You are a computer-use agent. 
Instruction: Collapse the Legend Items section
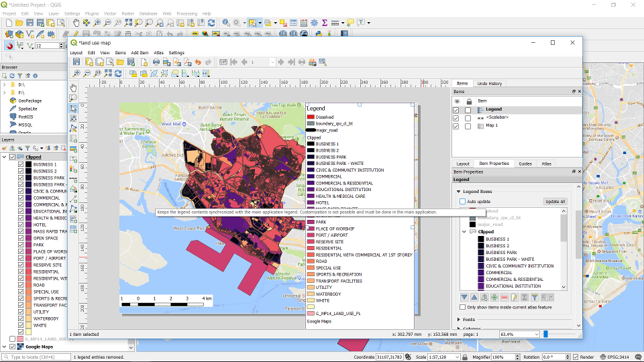[458, 192]
